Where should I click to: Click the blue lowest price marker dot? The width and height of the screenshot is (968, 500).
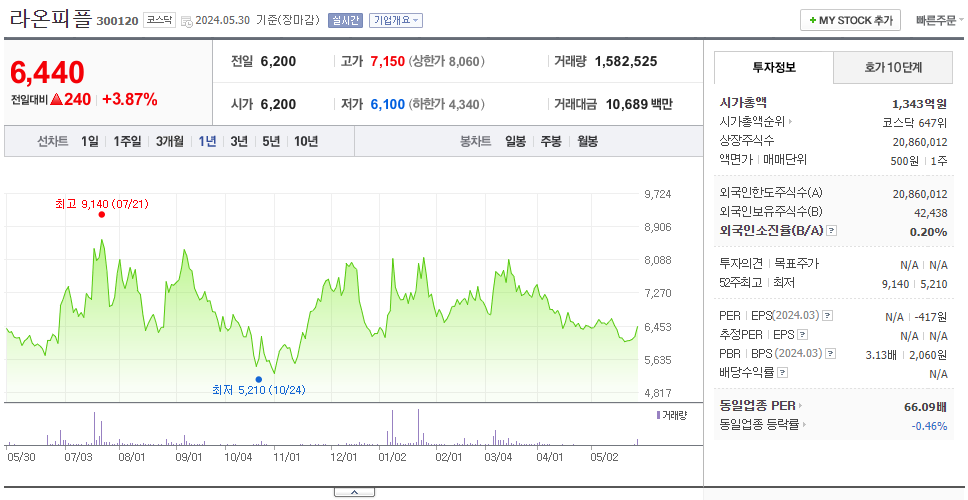(x=258, y=379)
